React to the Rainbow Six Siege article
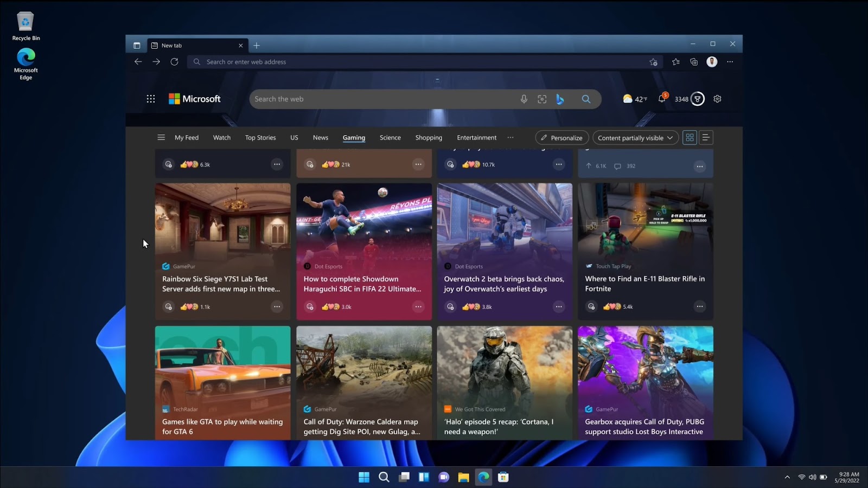The image size is (868, 488). click(169, 306)
